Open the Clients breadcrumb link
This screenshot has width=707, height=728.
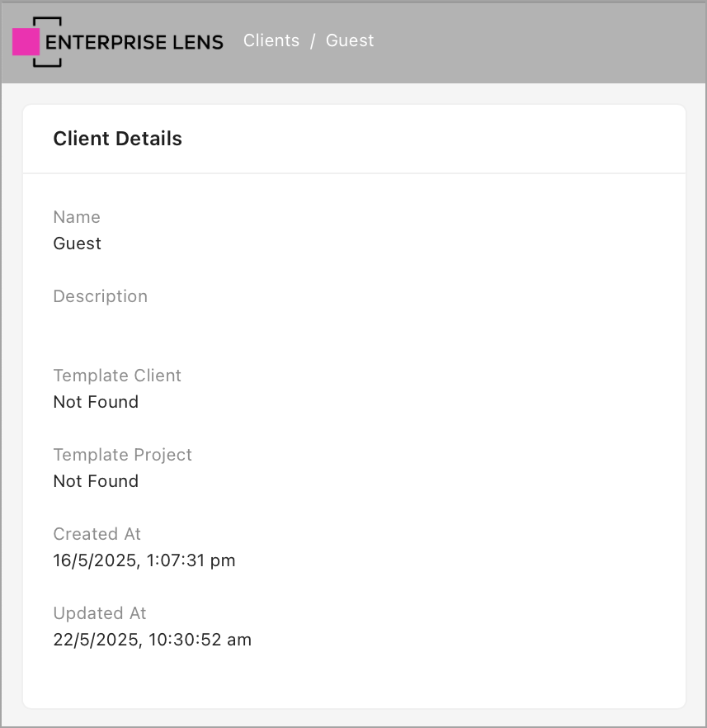tap(271, 40)
